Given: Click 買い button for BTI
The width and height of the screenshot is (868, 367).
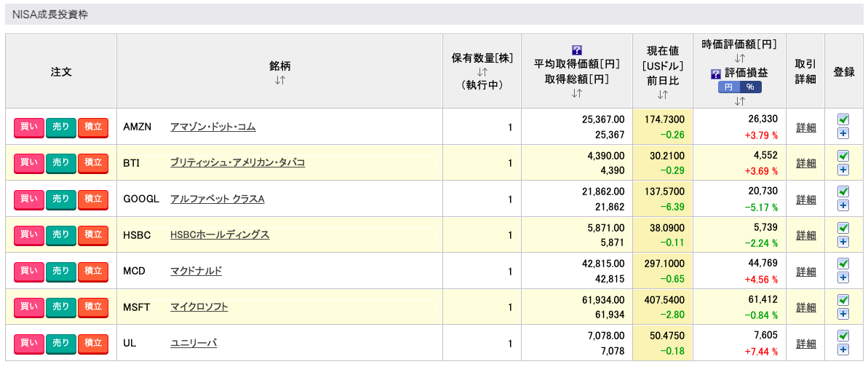Looking at the screenshot, I should (29, 163).
